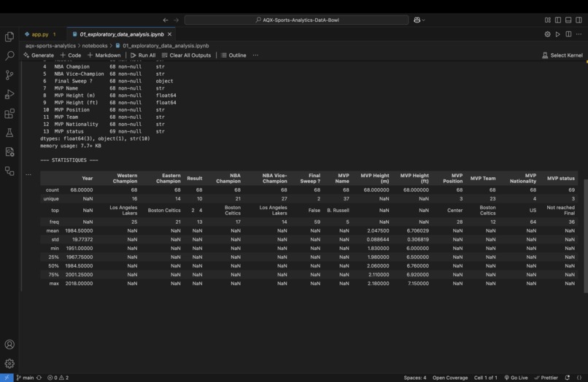
Task: Click the Western Champion column header
Action: pos(125,179)
